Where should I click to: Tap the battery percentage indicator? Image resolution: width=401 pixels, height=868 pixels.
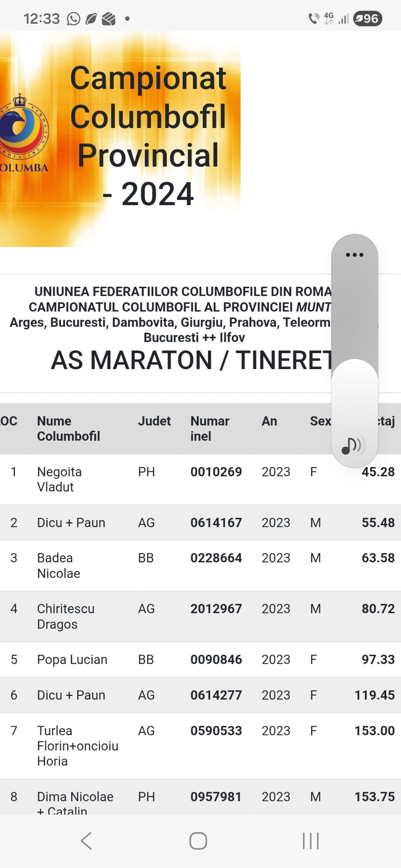click(x=368, y=19)
